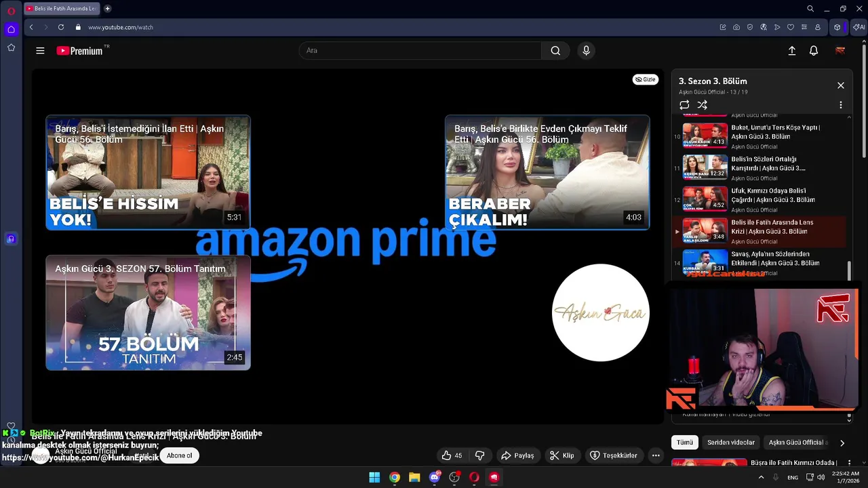Hide end screen with Gizle button
This screenshot has width=868, height=488.
646,79
